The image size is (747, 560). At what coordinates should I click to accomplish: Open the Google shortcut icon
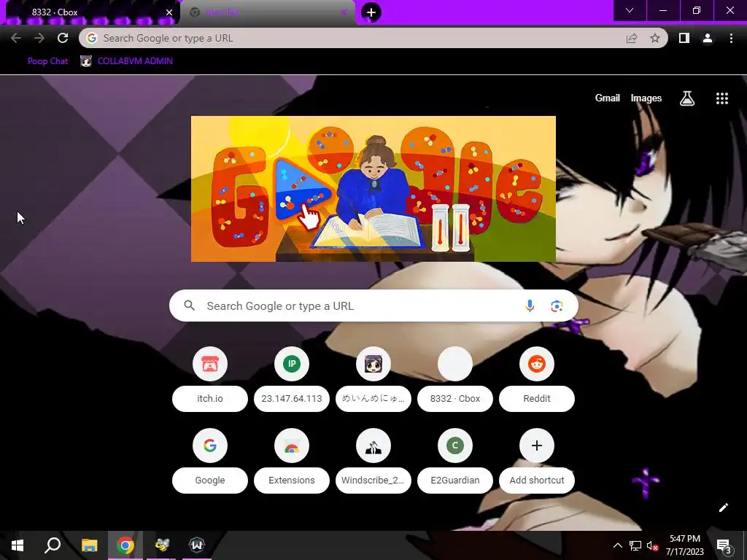coord(210,446)
